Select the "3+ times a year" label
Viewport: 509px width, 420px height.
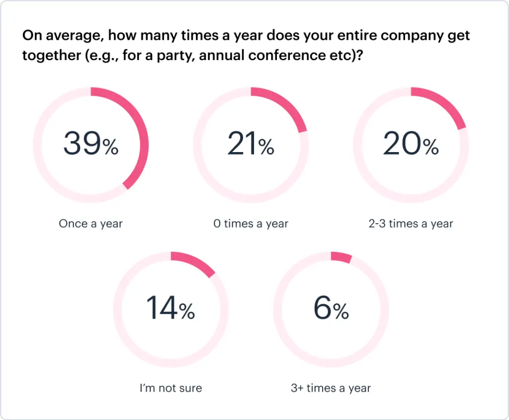pyautogui.click(x=331, y=388)
